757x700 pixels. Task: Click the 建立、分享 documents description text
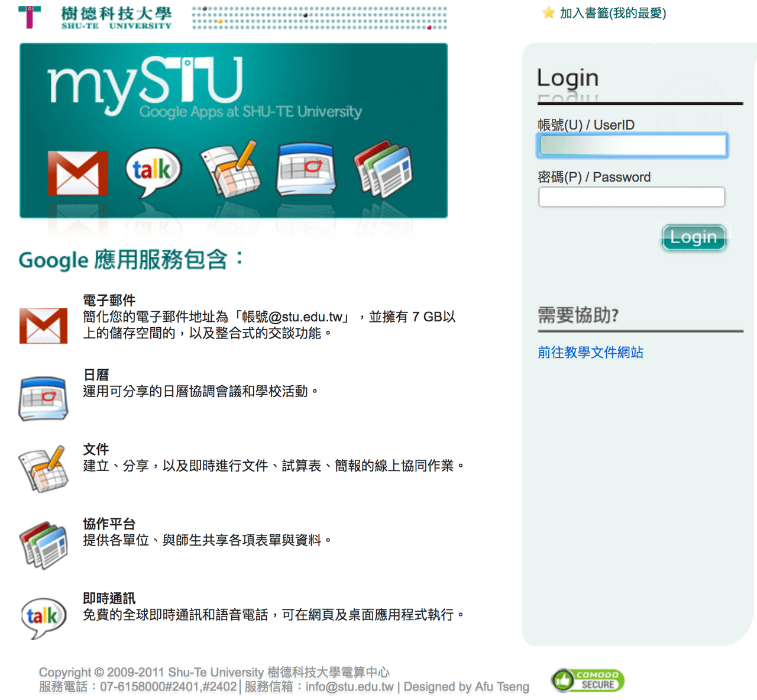pos(274,466)
